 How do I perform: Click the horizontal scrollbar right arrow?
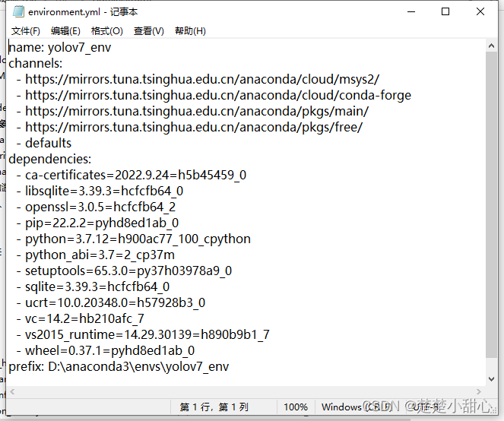pos(479,392)
